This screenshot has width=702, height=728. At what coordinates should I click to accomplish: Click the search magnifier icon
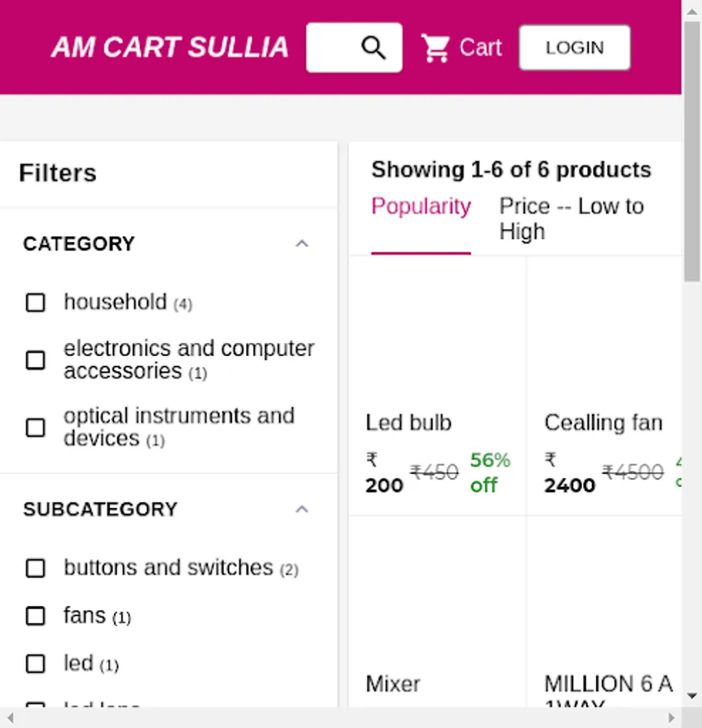click(373, 48)
